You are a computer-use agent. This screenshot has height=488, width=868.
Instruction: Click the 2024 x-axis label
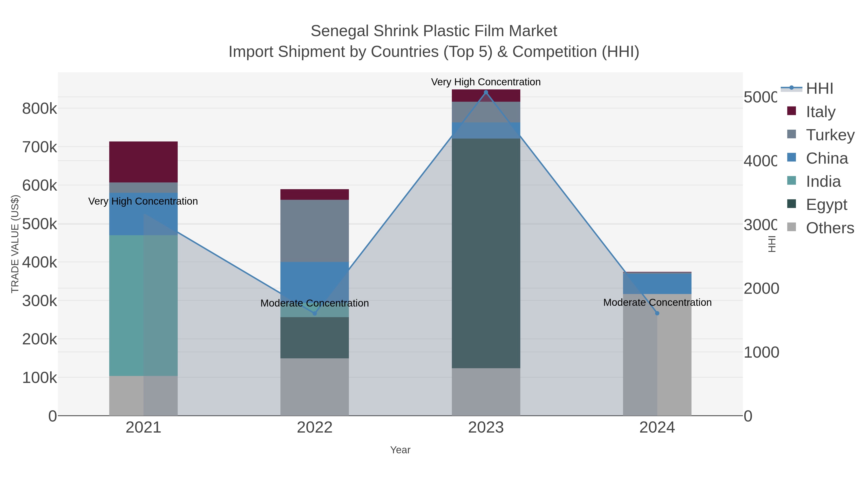657,428
